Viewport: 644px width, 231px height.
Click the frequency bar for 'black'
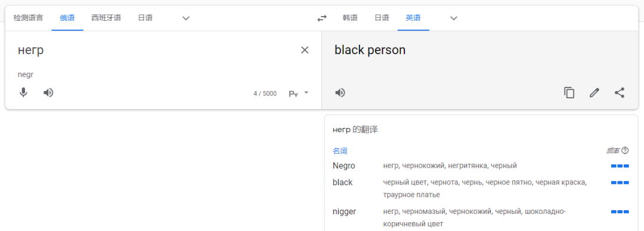(x=620, y=183)
